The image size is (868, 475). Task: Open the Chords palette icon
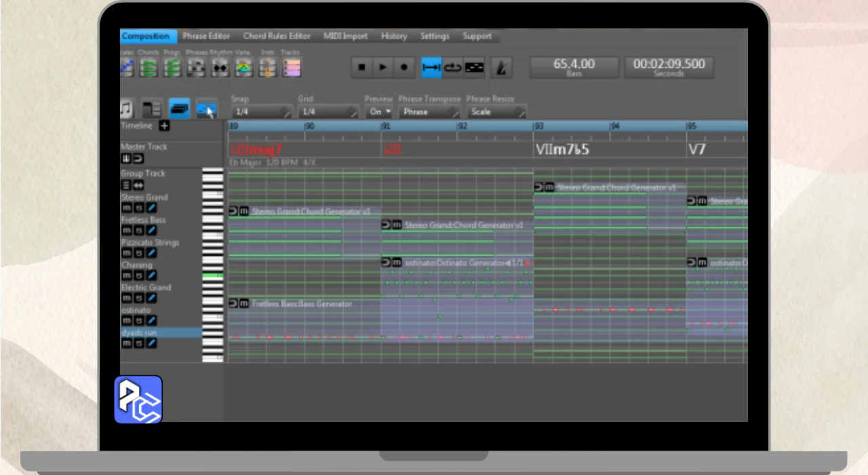click(x=149, y=67)
